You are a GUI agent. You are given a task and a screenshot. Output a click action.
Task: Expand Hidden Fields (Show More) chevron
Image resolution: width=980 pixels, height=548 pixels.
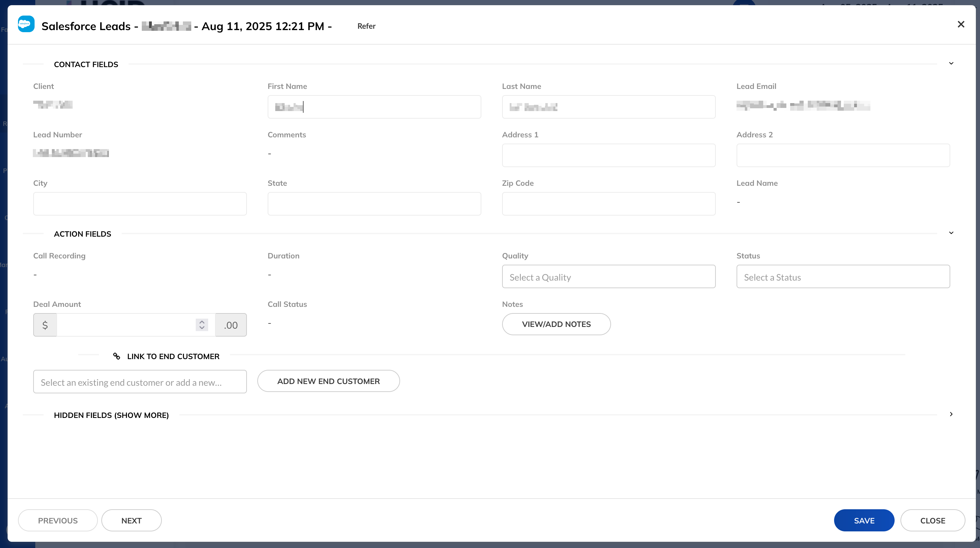click(x=951, y=414)
